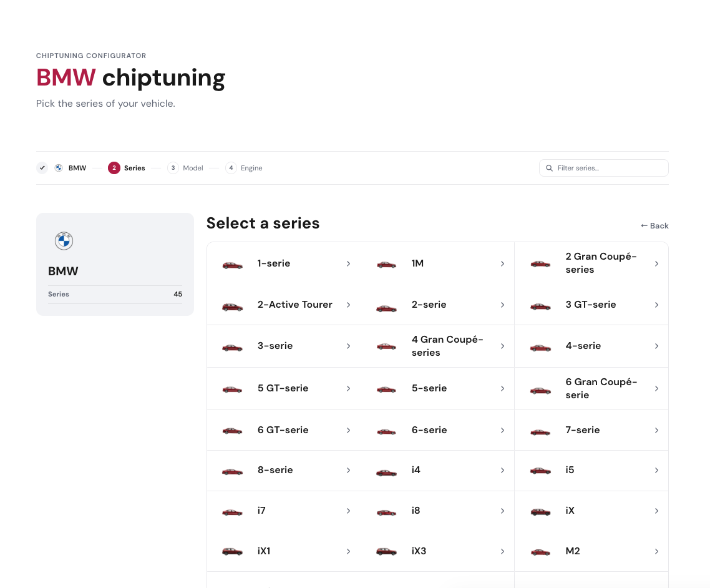The image size is (710, 588).
Task: Open 7-serie using its chevron arrow
Action: [656, 430]
